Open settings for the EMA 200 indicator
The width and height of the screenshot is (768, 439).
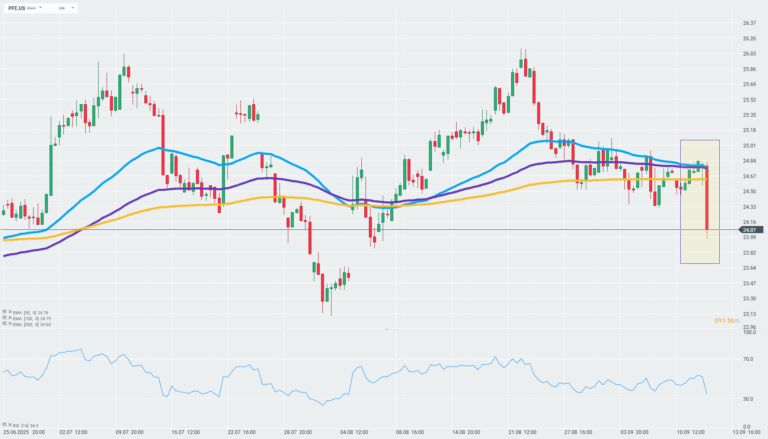pos(4,324)
